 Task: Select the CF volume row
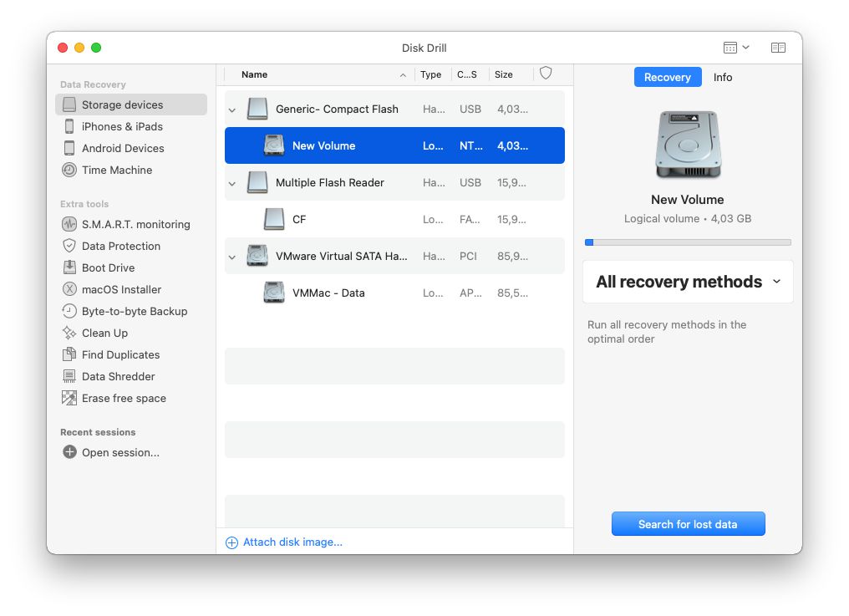pos(394,219)
